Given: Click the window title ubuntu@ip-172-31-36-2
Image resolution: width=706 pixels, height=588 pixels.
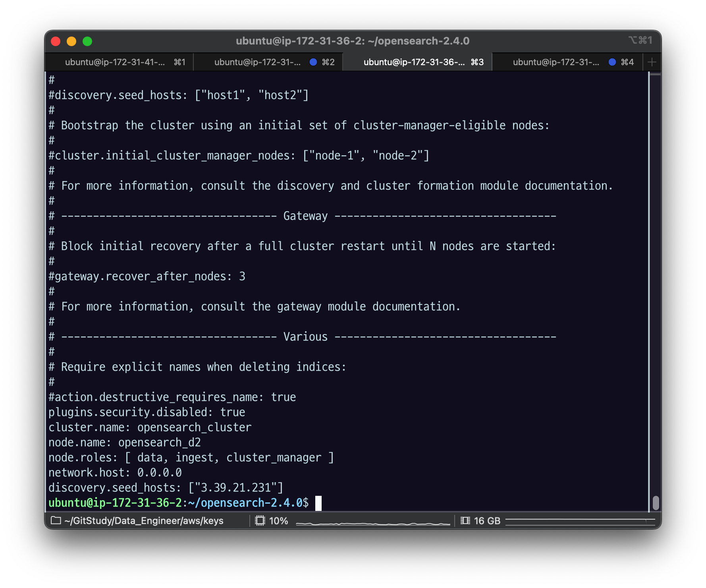Looking at the screenshot, I should [353, 41].
